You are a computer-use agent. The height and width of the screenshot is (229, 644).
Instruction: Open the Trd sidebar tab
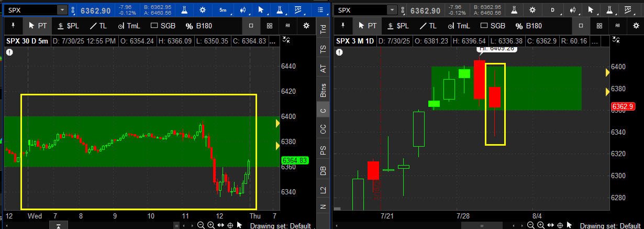(323, 29)
